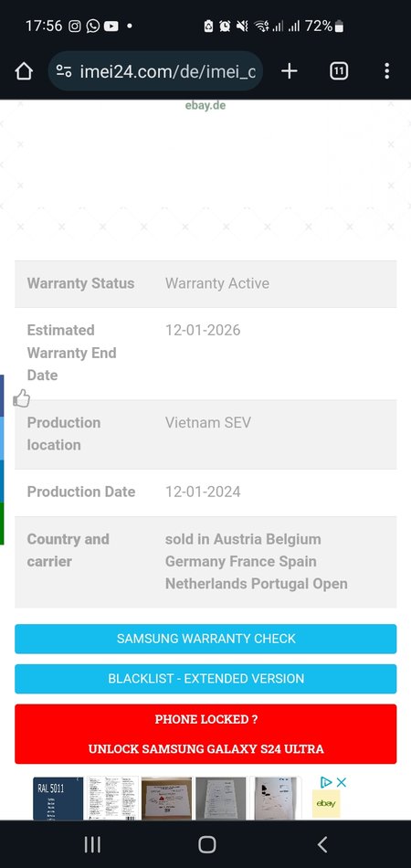The image size is (411, 868).
Task: Open the RAL 5011 ad thumbnail
Action: (x=58, y=799)
